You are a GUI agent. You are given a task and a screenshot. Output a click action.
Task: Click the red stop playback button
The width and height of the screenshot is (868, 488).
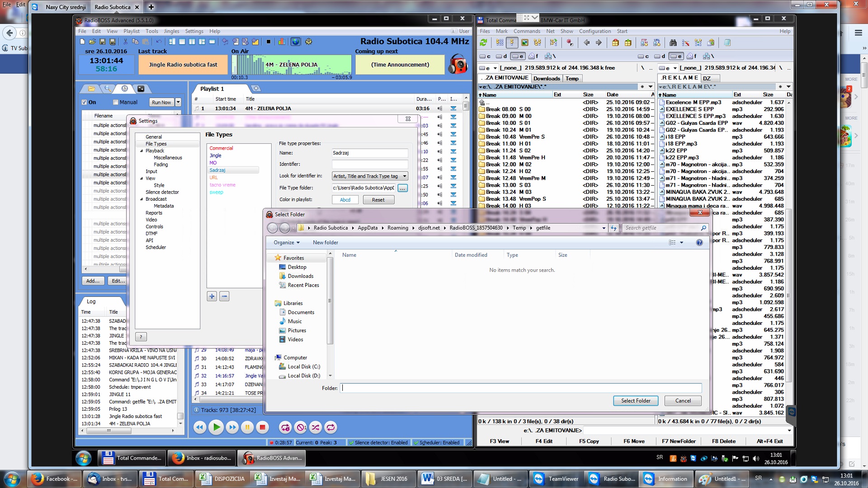[x=262, y=427]
